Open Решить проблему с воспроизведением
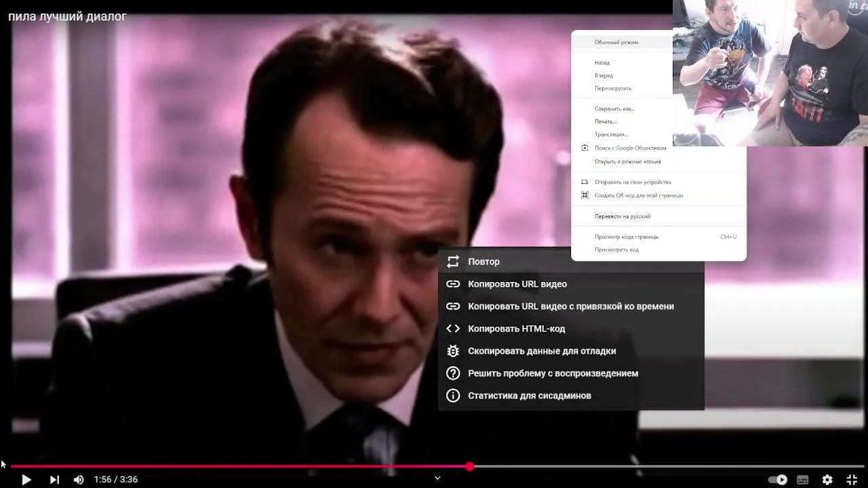 [x=571, y=373]
